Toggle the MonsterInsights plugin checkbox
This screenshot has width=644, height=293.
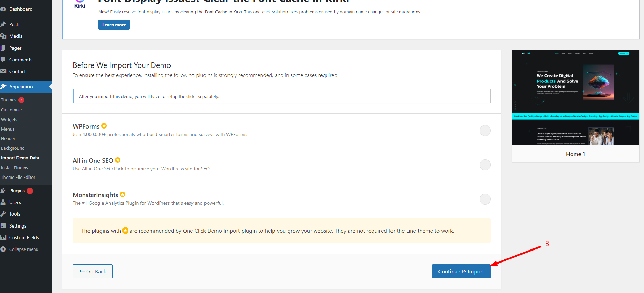pyautogui.click(x=485, y=199)
